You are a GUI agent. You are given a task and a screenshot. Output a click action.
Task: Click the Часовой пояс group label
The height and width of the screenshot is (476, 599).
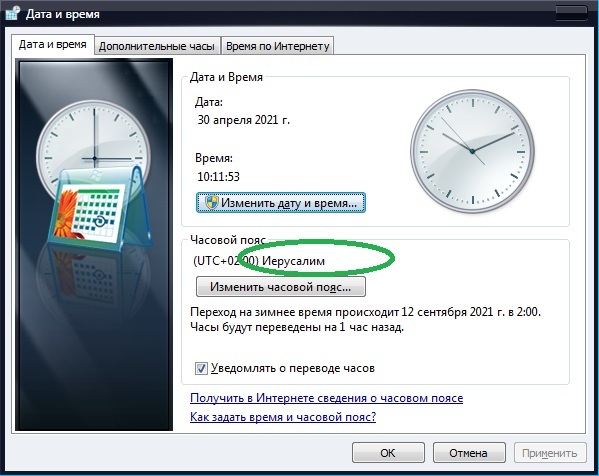pos(228,240)
